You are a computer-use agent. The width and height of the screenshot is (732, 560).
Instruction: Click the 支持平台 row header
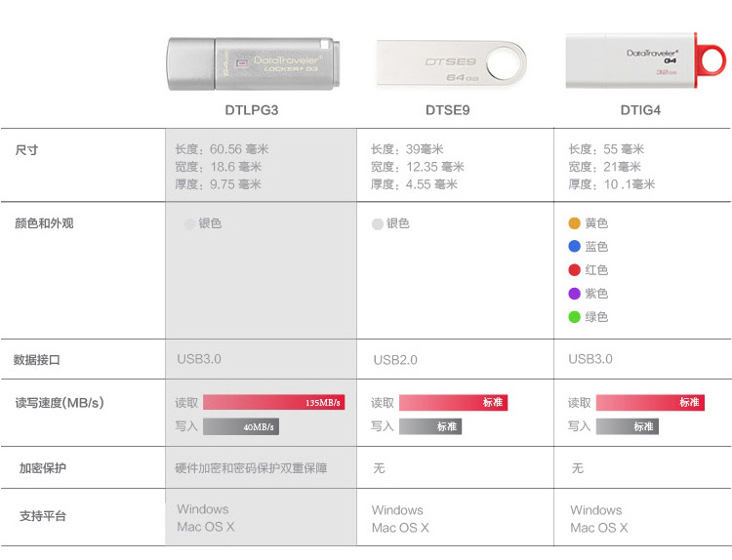(43, 516)
